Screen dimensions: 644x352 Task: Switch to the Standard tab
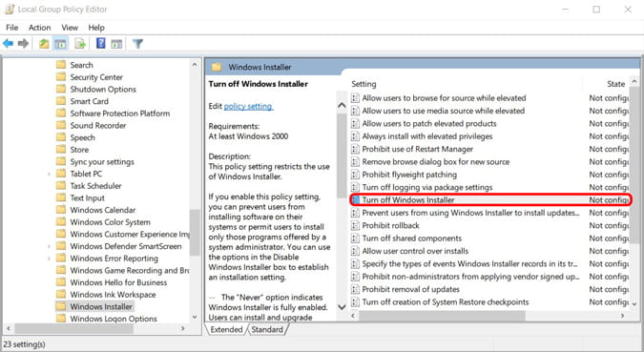(x=267, y=329)
